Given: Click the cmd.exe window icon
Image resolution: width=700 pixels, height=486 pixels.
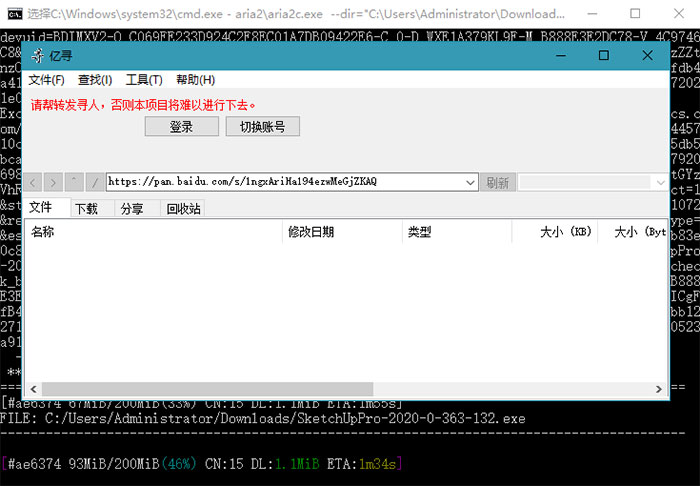Looking at the screenshot, I should click(15, 14).
